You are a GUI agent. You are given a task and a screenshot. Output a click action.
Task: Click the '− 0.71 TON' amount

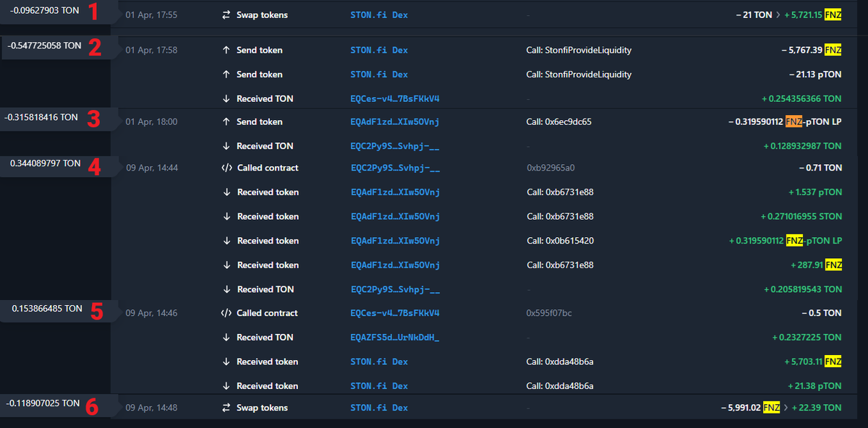pos(820,168)
